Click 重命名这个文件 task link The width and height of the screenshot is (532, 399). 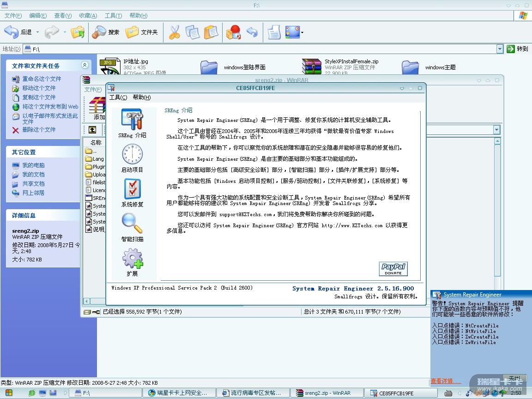coord(42,79)
